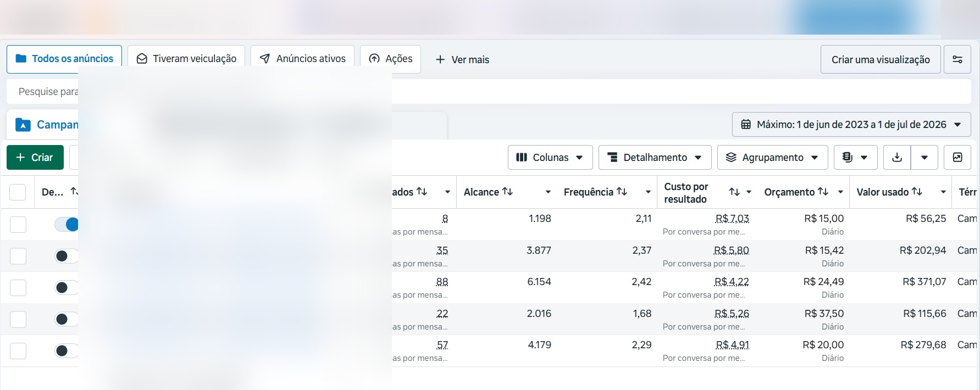Sort by the Orçamento column arrows
The height and width of the screenshot is (390, 980).
point(823,191)
